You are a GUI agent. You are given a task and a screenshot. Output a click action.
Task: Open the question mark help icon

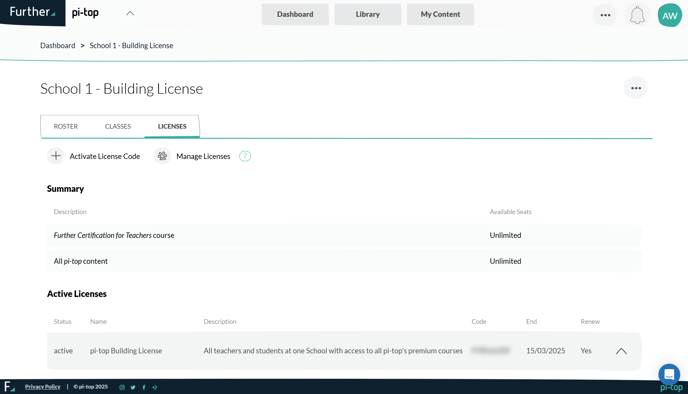(x=245, y=156)
